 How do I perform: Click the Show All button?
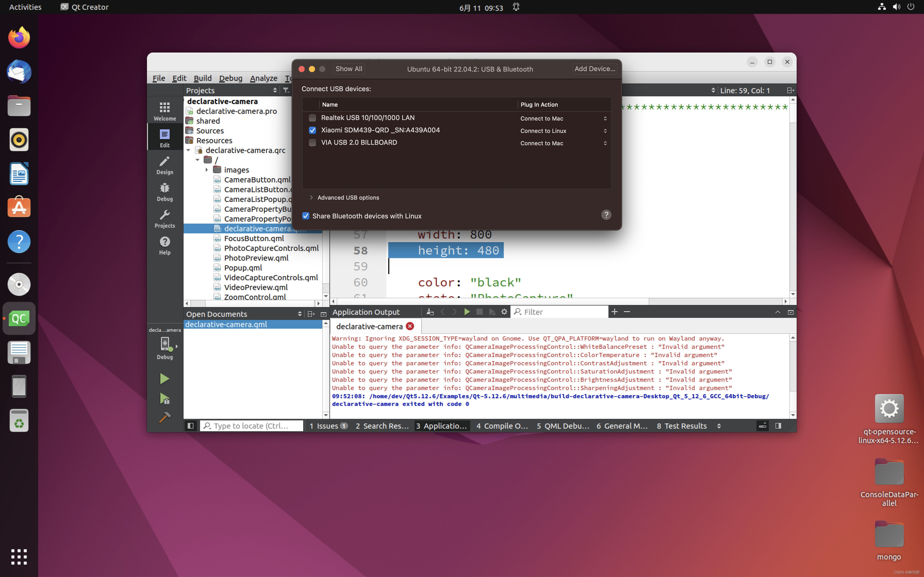349,69
